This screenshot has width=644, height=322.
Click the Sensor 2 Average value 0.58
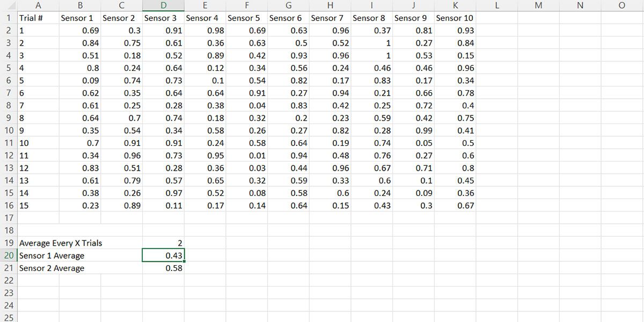[163, 268]
